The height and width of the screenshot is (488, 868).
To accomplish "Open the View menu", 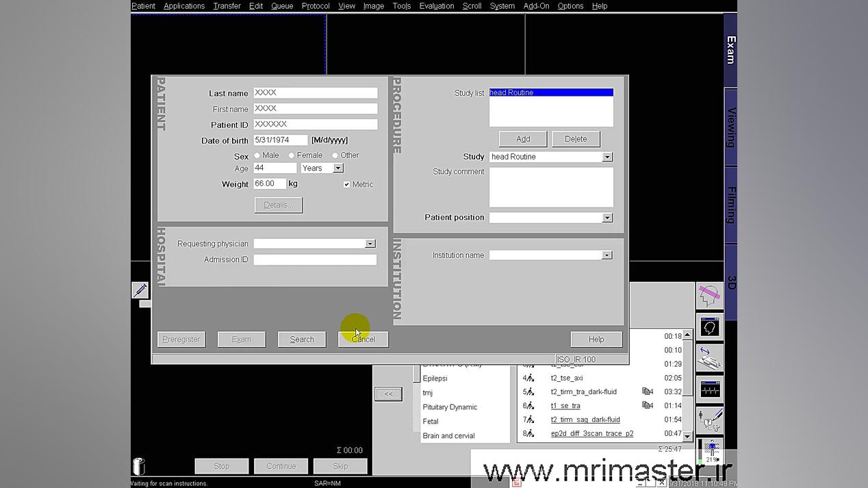I will (x=347, y=6).
